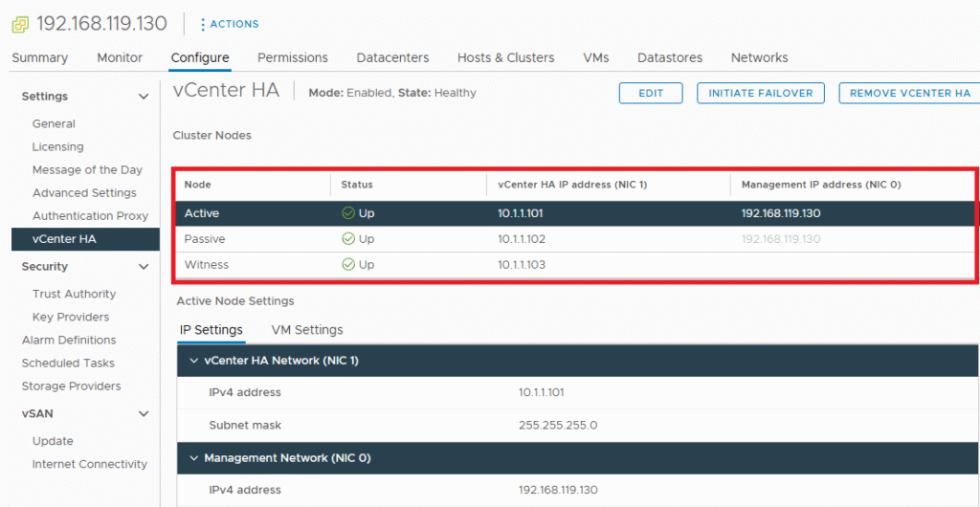
Task: Click the Status column header
Action: click(357, 185)
